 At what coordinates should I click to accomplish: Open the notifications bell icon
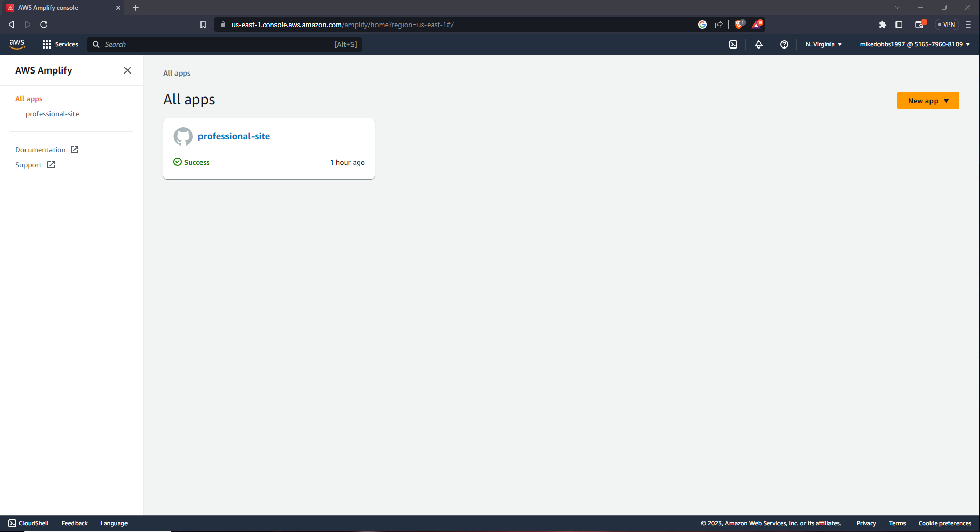(x=759, y=44)
